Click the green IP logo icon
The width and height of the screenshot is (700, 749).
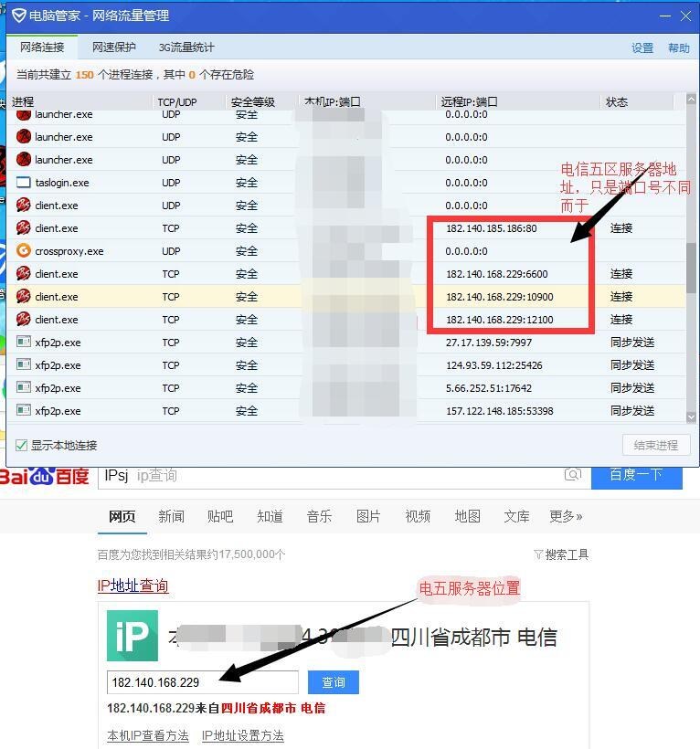[x=133, y=636]
